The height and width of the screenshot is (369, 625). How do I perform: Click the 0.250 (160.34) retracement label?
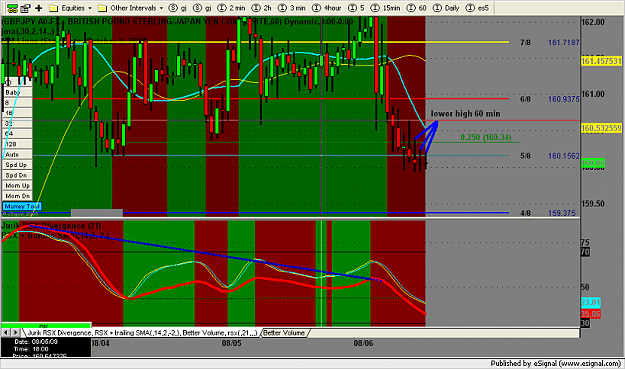pos(485,137)
